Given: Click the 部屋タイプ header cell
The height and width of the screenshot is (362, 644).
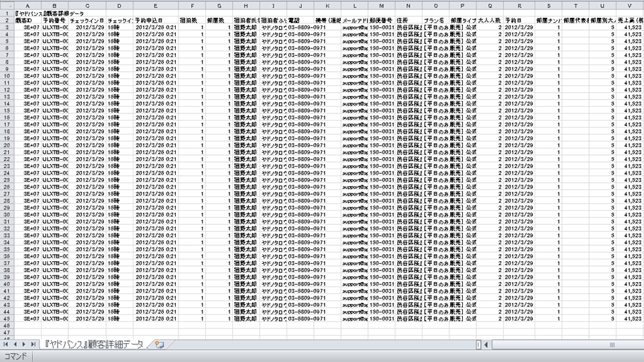Looking at the screenshot, I should (x=463, y=20).
